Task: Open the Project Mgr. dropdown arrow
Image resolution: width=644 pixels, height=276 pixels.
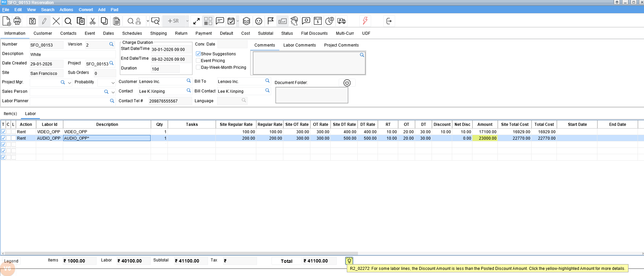Action: tap(70, 83)
